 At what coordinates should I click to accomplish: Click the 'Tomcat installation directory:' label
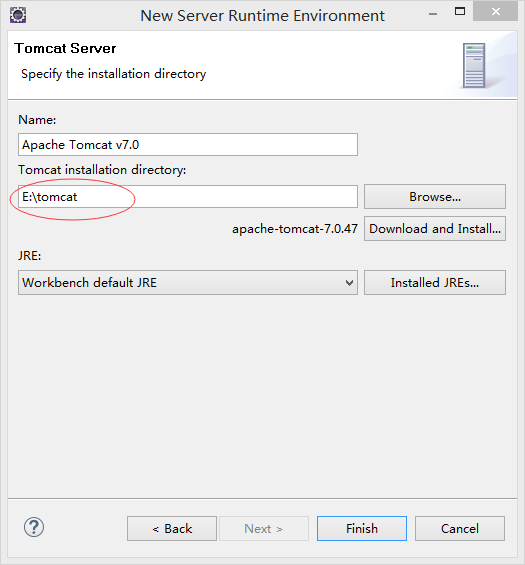click(102, 170)
